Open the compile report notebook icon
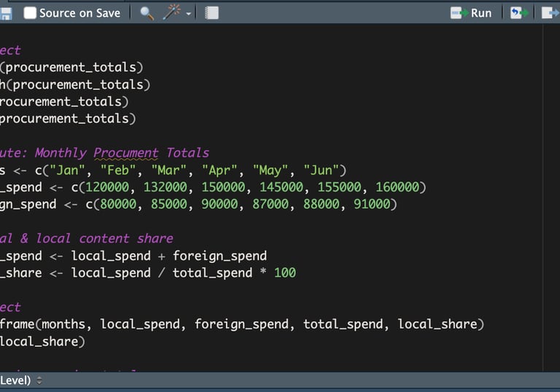This screenshot has width=560, height=392. point(211,13)
